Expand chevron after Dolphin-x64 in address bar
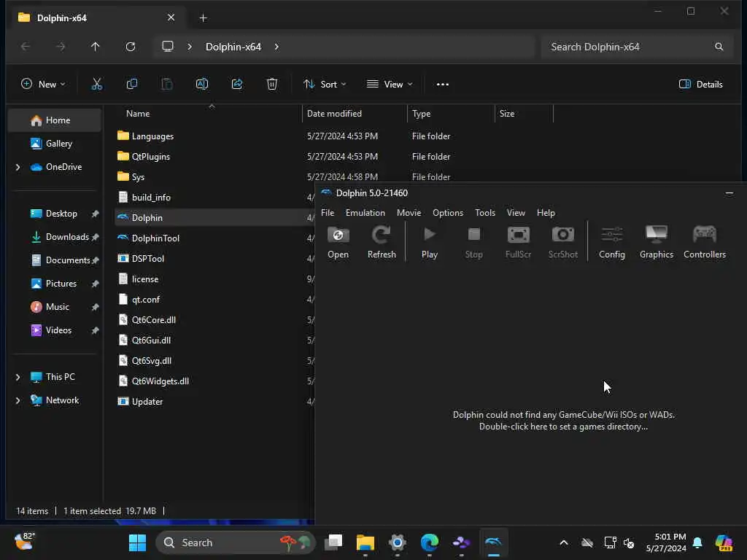The image size is (747, 560). point(276,47)
